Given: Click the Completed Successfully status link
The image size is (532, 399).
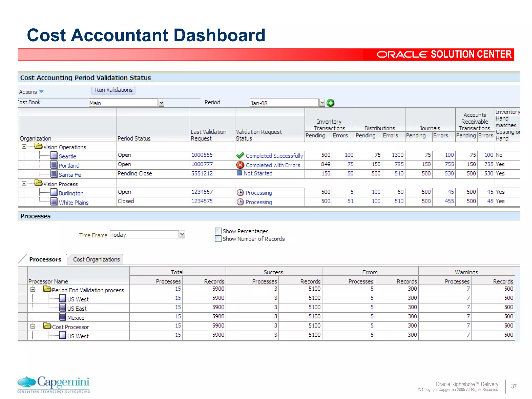Looking at the screenshot, I should 274,156.
